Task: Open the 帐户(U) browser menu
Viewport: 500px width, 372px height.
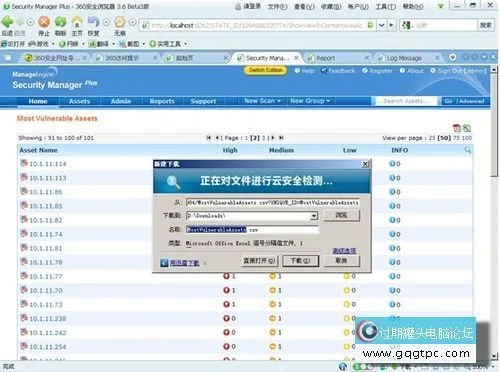Action: pyautogui.click(x=358, y=6)
